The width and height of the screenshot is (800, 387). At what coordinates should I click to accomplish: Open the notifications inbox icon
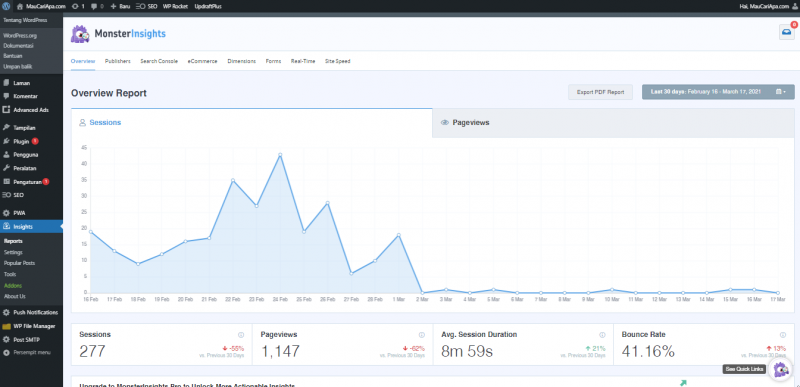(x=786, y=32)
